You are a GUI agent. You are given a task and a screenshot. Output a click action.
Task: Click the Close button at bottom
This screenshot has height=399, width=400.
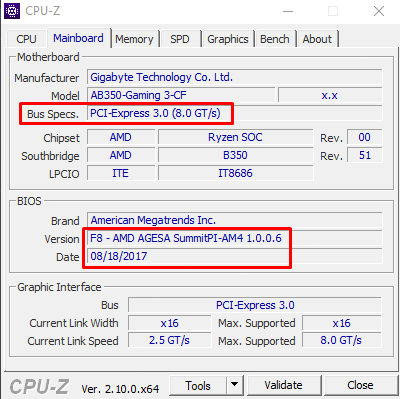(x=360, y=385)
